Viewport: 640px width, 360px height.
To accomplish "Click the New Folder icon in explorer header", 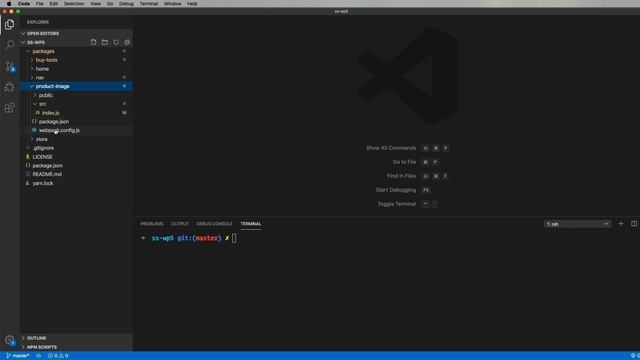I will click(x=105, y=42).
